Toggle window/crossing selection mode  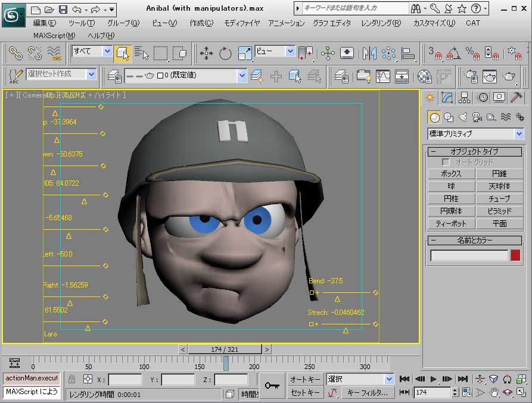[x=180, y=54]
